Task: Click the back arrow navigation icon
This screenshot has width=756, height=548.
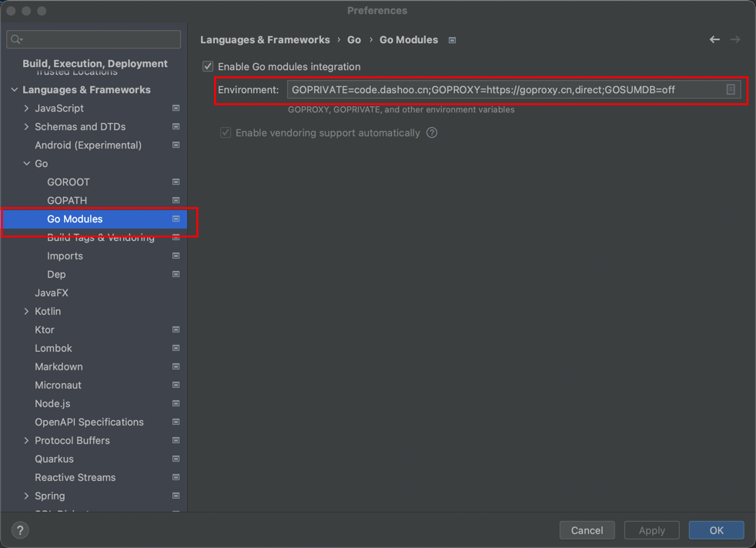Action: tap(714, 39)
